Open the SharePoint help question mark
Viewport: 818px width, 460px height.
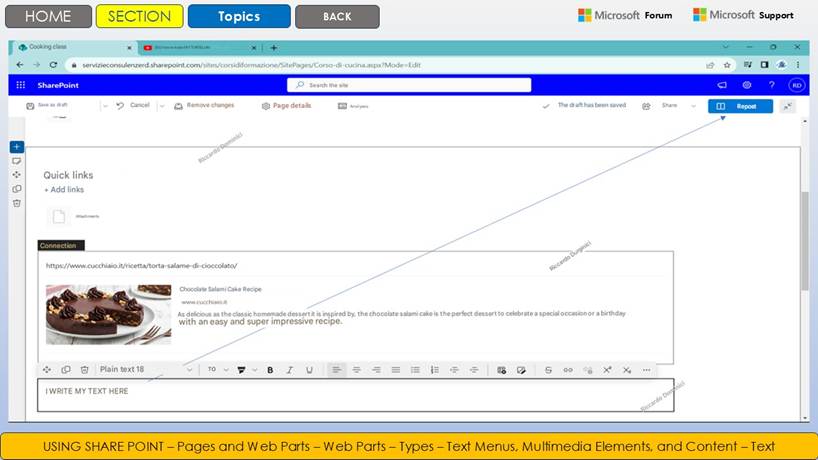(x=772, y=85)
